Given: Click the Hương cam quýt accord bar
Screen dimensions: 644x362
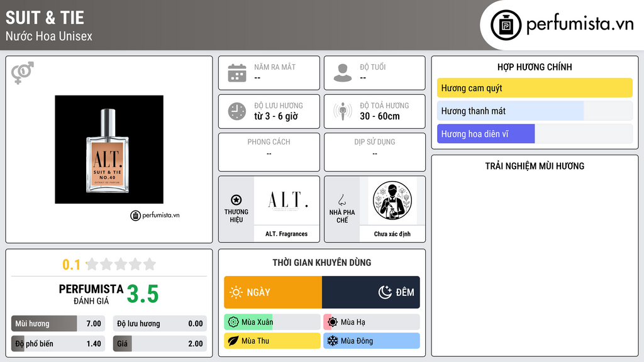Looking at the screenshot, I should coord(535,88).
